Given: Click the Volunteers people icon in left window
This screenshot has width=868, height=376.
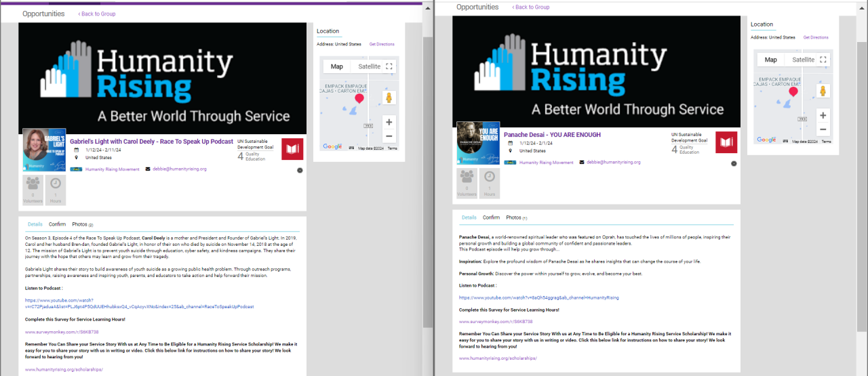Looking at the screenshot, I should [33, 183].
